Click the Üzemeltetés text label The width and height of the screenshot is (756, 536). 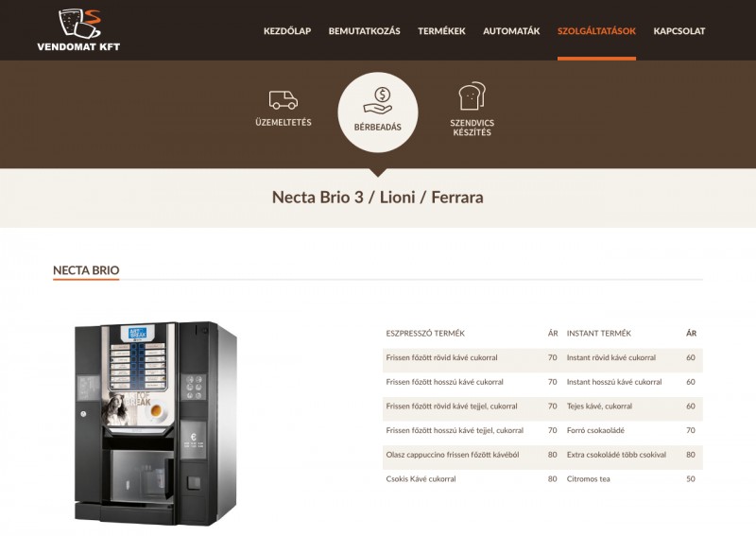click(x=283, y=123)
